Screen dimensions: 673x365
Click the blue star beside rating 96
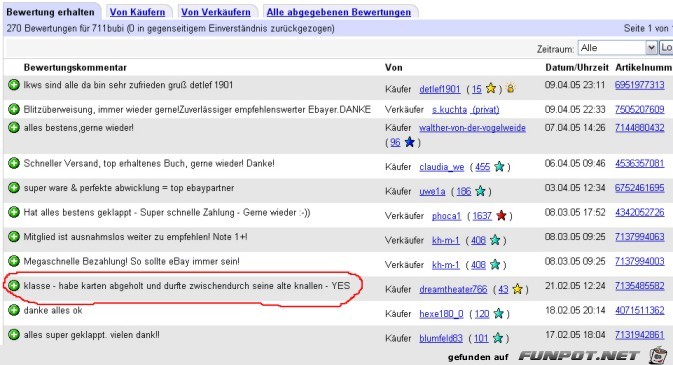click(x=410, y=142)
